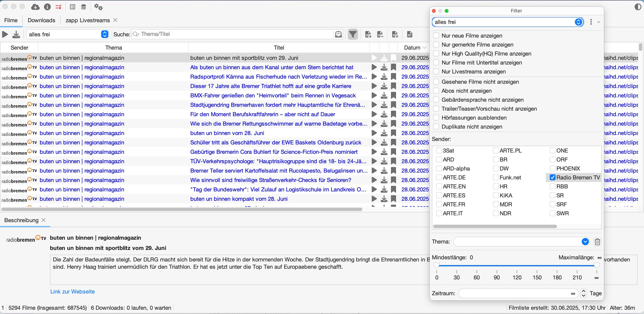Toggle the filter funnel button
The image size is (644, 314).
(x=353, y=34)
